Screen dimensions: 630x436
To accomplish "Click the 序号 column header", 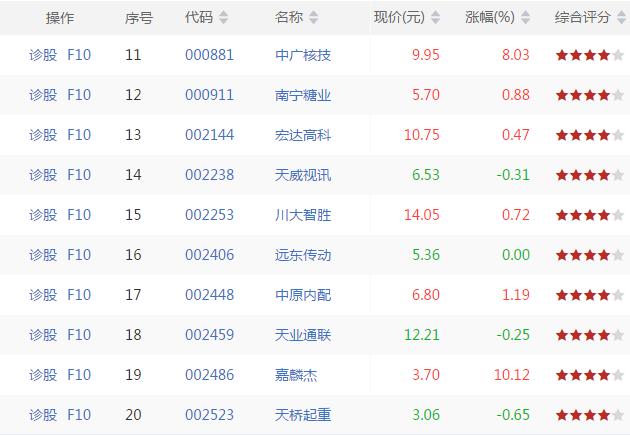I will pos(139,18).
